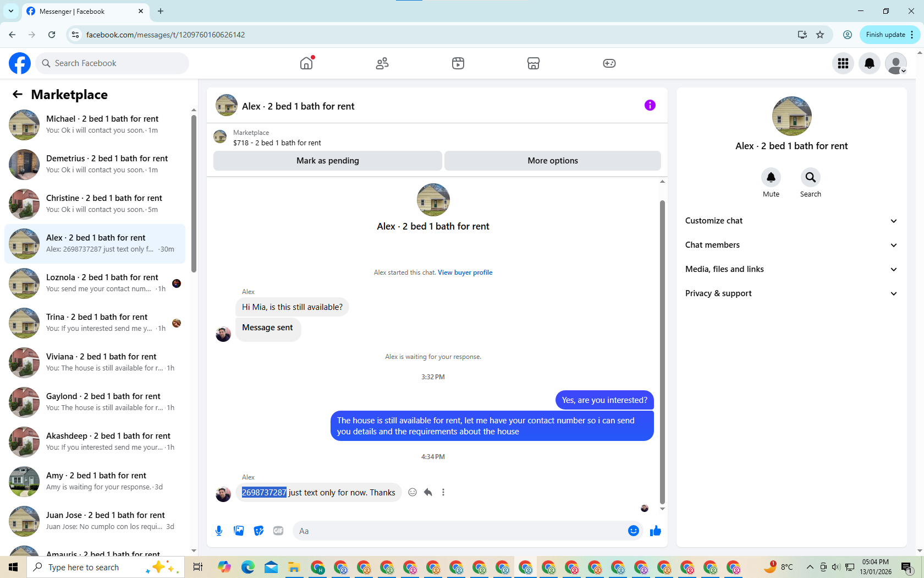
Task: Go back using the Marketplace back arrow
Action: (x=18, y=95)
